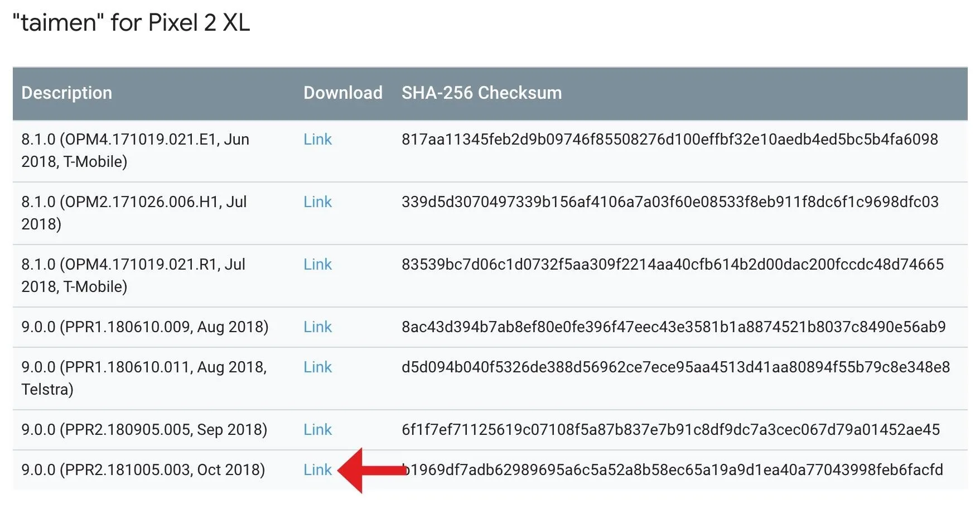Open the Link for OPM4.171019.021.R1 build
Image resolution: width=980 pixels, height=508 pixels.
click(x=317, y=265)
